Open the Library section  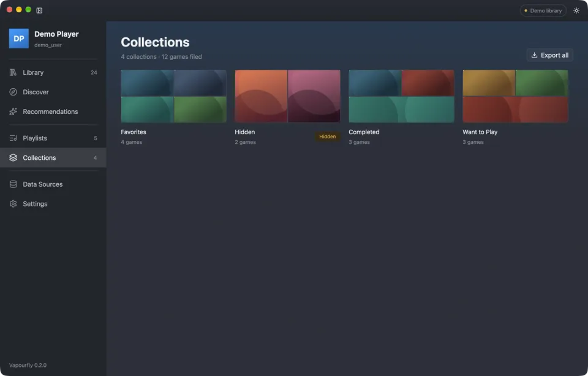tap(53, 72)
